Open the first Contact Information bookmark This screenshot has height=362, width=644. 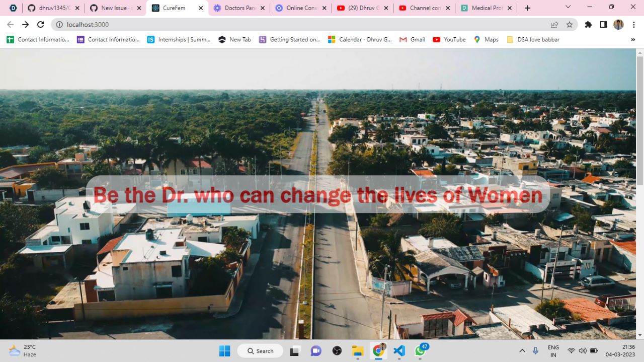click(x=38, y=39)
